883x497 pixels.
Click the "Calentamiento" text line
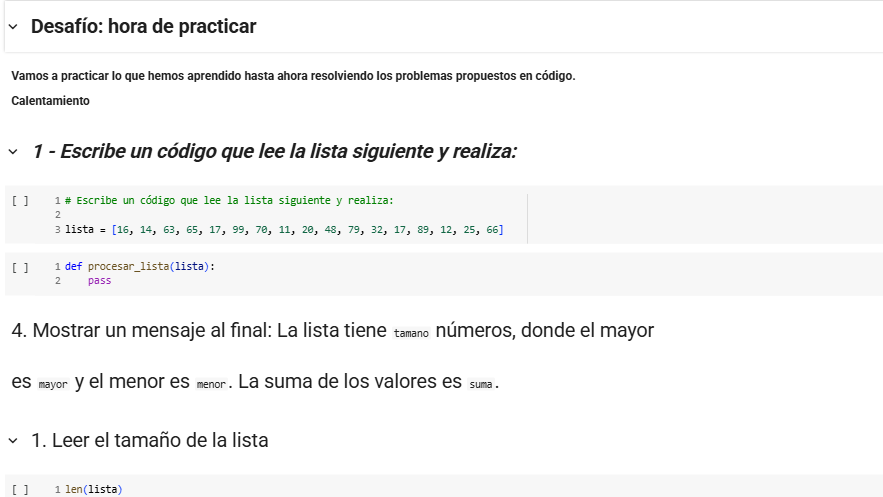50,101
